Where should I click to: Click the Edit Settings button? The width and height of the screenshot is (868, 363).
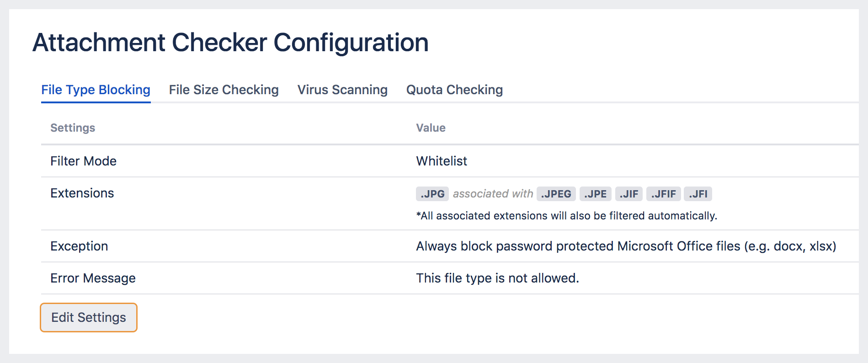(88, 317)
